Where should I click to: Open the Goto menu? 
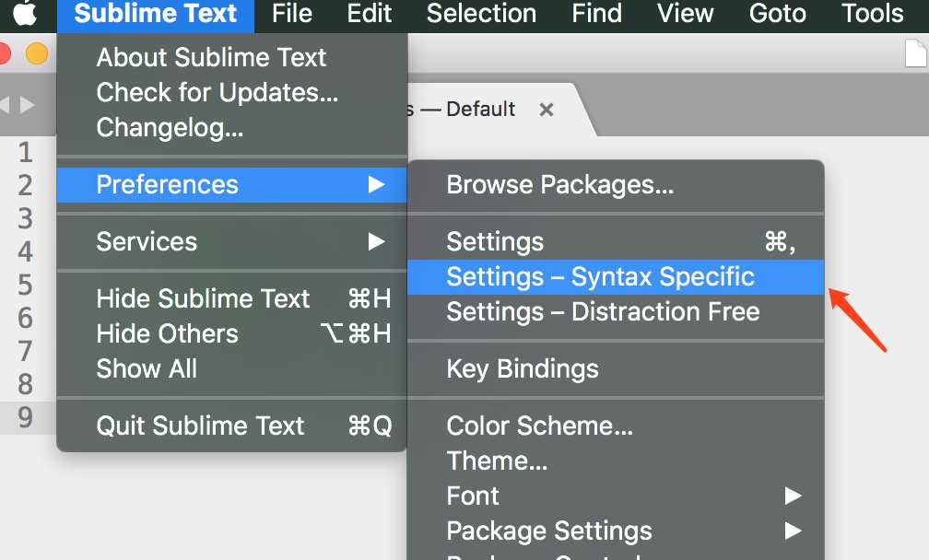[777, 14]
